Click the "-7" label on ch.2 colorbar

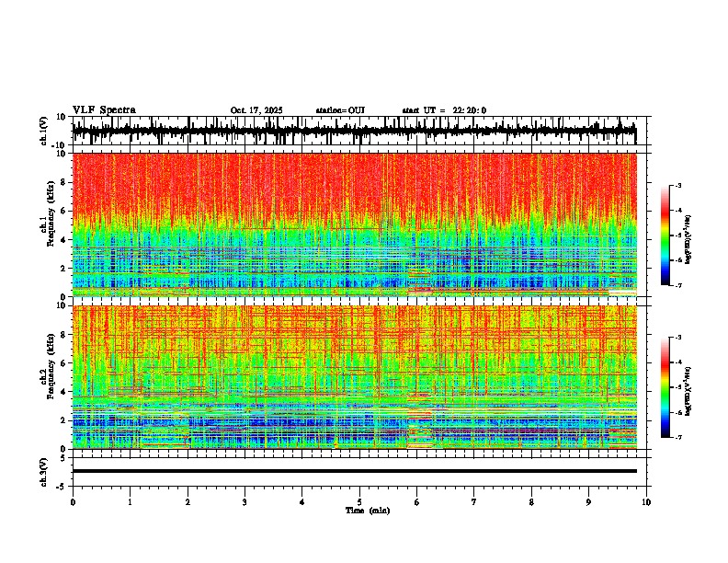pyautogui.click(x=677, y=437)
